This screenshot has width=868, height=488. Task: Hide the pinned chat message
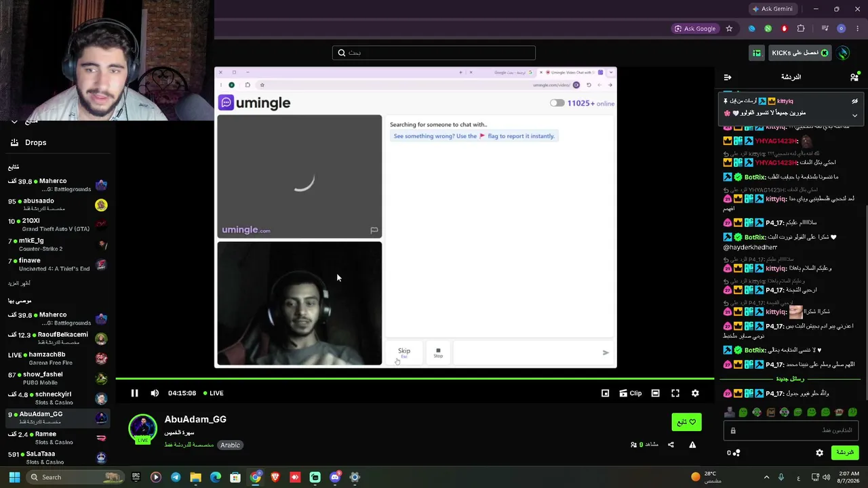tap(854, 101)
